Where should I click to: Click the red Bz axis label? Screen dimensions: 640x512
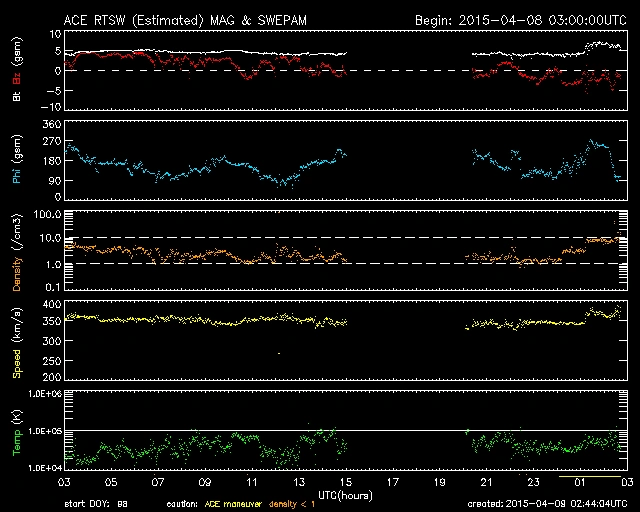click(17, 76)
